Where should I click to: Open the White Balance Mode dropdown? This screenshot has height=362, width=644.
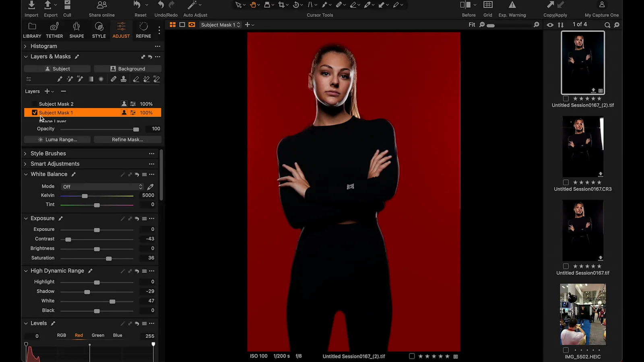pyautogui.click(x=102, y=187)
